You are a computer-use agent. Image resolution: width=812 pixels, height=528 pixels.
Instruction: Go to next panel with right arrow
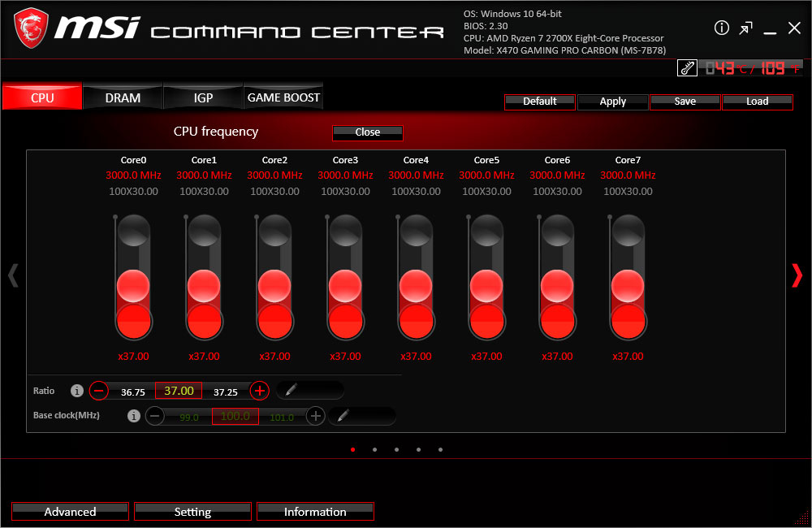(x=797, y=276)
